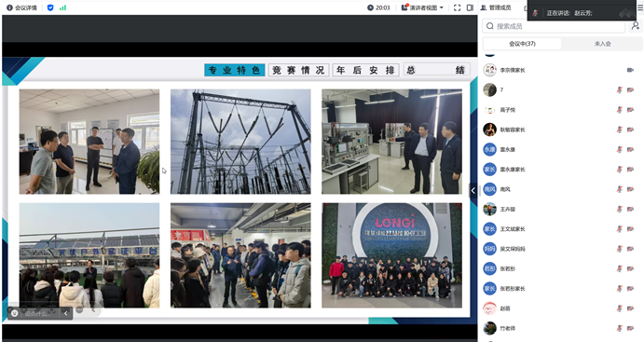
Task: Enter full screen mode icon
Action: pos(457,7)
